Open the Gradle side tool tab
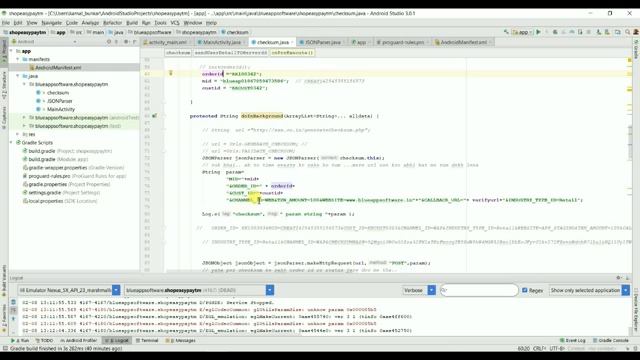Viewport: 640px width, 360px height. pyautogui.click(x=636, y=50)
